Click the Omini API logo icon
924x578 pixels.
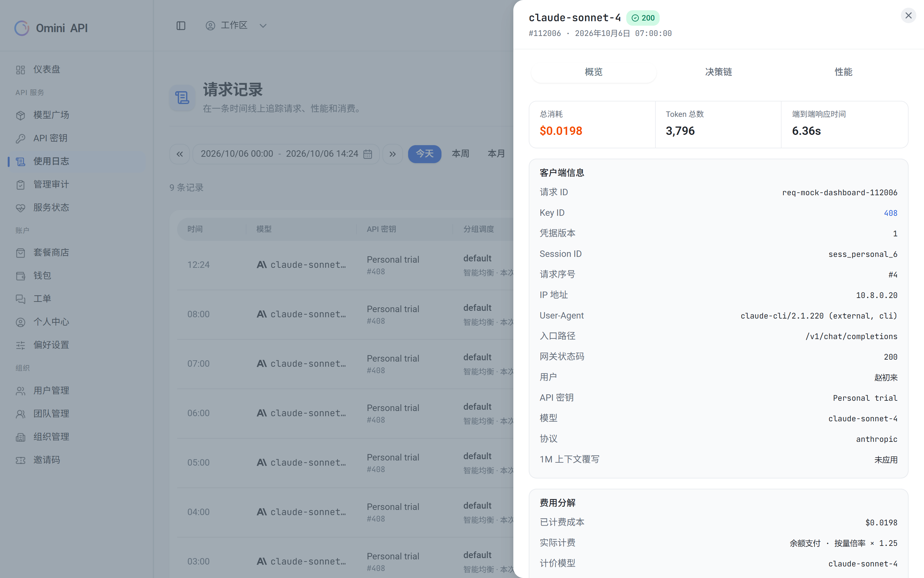coord(22,28)
